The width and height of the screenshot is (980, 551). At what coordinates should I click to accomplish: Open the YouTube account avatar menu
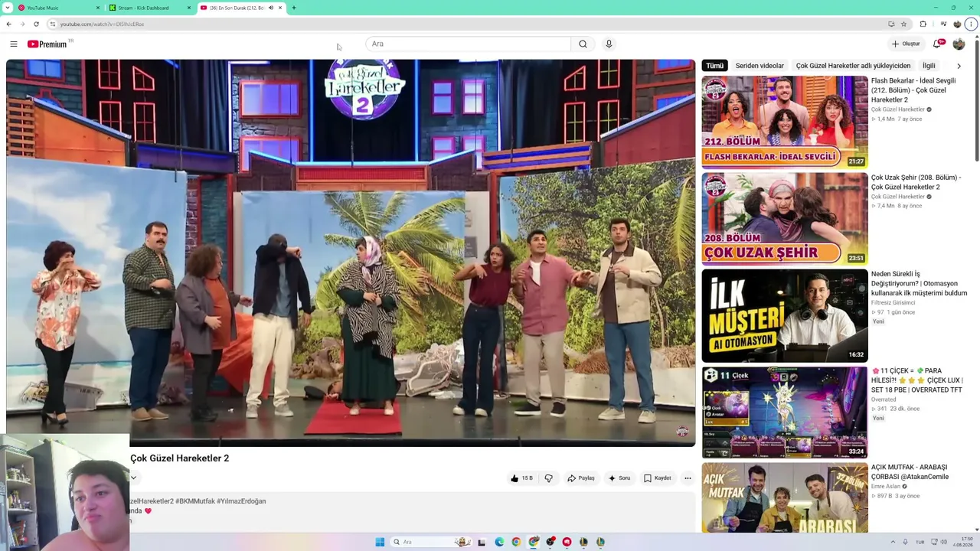pyautogui.click(x=959, y=44)
